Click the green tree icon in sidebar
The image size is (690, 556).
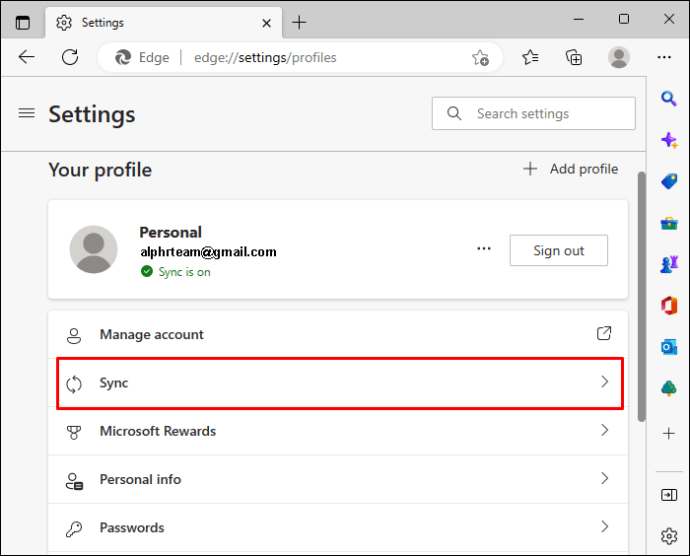669,388
